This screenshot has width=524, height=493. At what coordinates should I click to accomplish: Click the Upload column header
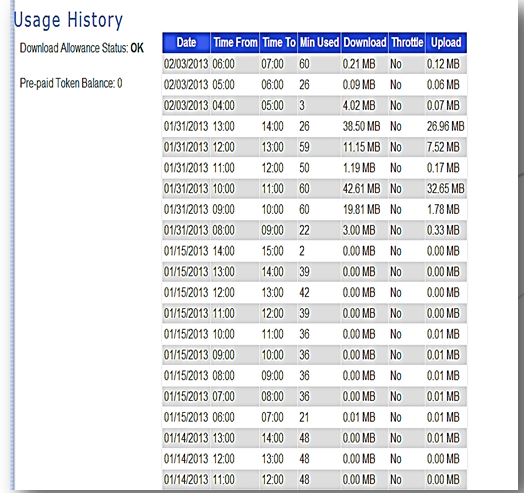(446, 42)
